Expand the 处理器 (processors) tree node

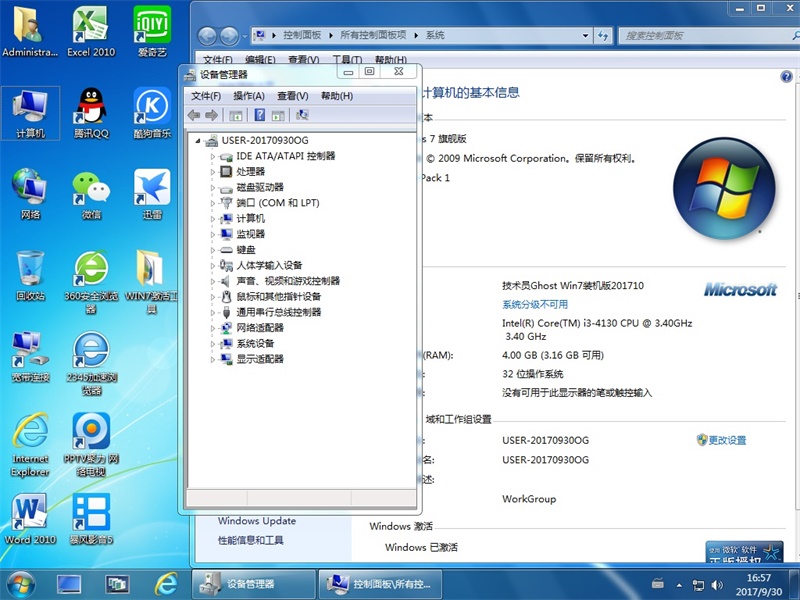click(x=213, y=172)
